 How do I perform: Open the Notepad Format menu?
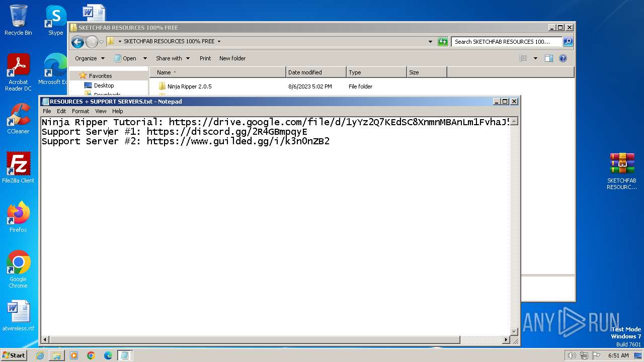80,111
